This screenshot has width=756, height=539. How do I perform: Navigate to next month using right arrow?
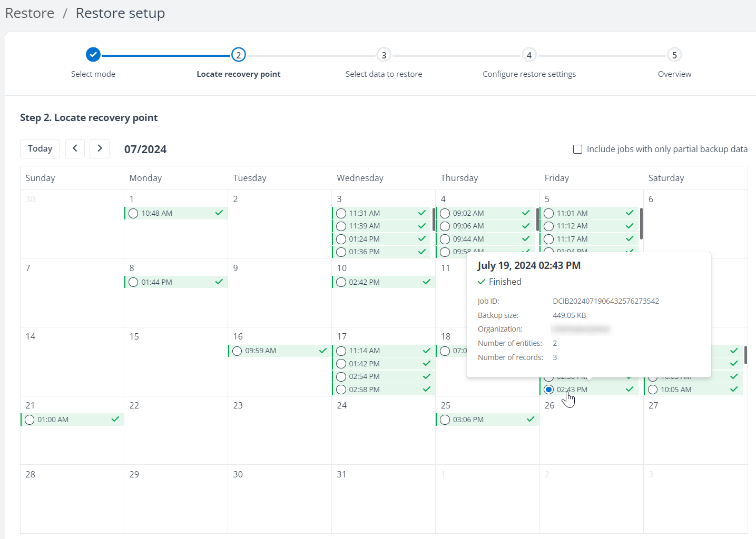(x=100, y=148)
